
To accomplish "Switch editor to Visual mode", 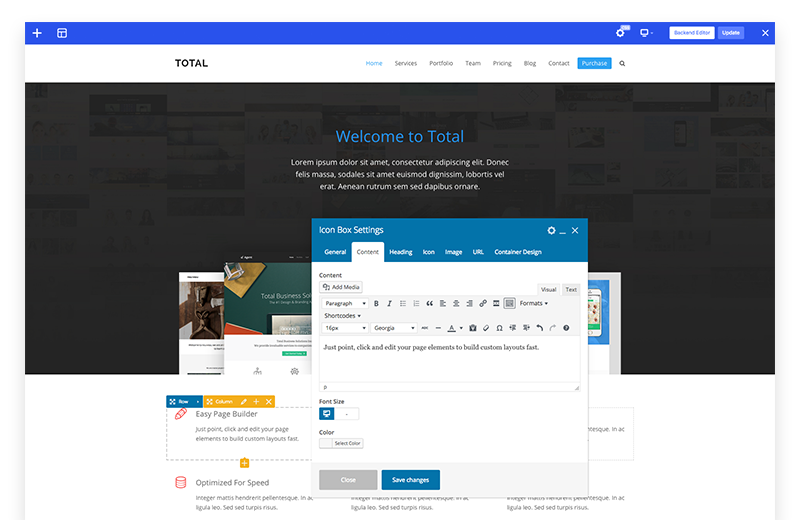I will tap(548, 289).
